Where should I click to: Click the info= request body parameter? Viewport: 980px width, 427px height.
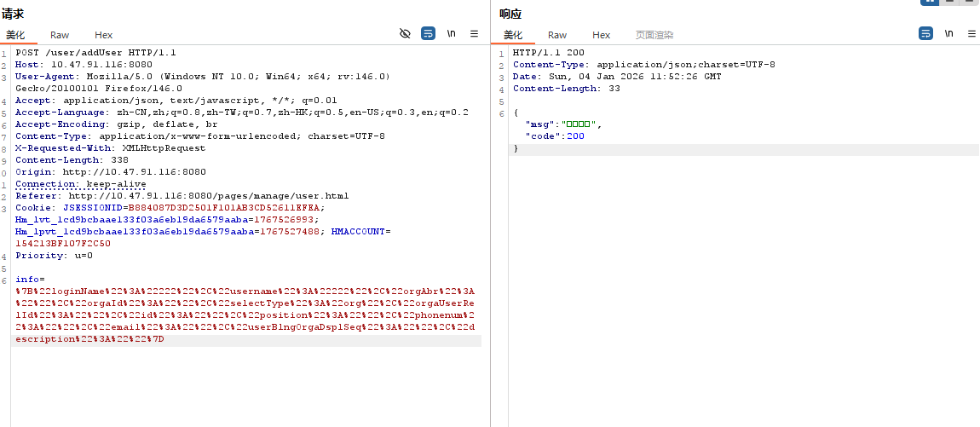[x=30, y=279]
